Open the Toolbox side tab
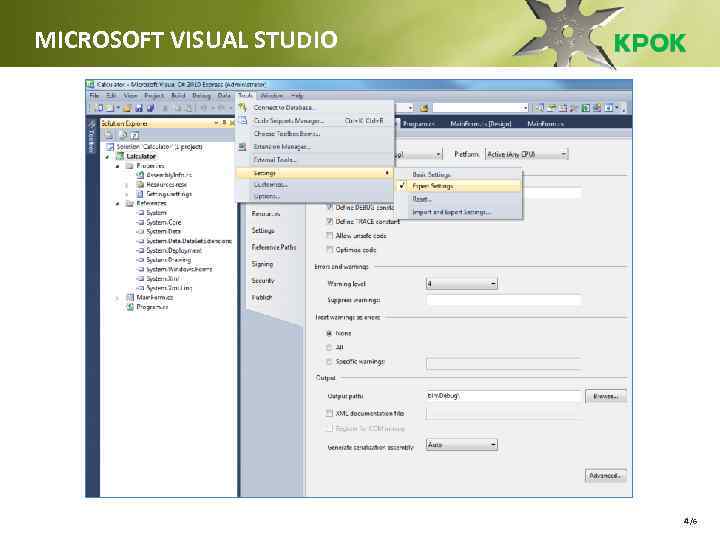Screen dimensions: 720x540 coord(91,136)
